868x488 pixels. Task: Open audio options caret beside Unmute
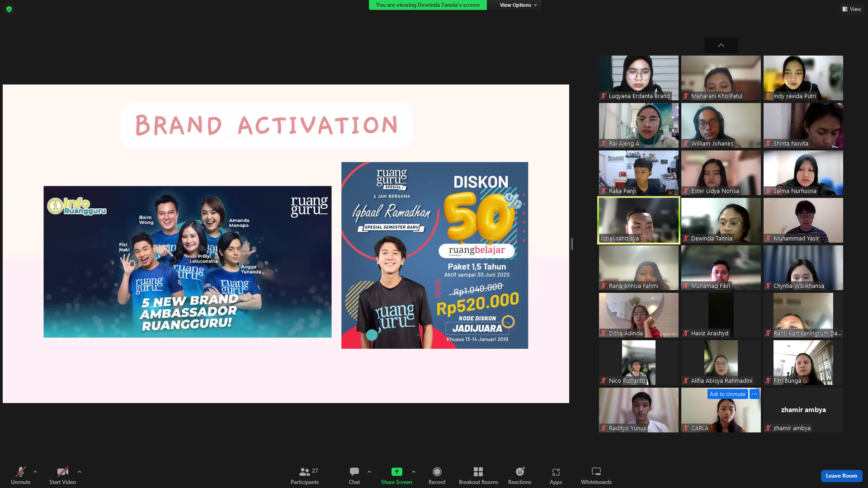pos(35,472)
